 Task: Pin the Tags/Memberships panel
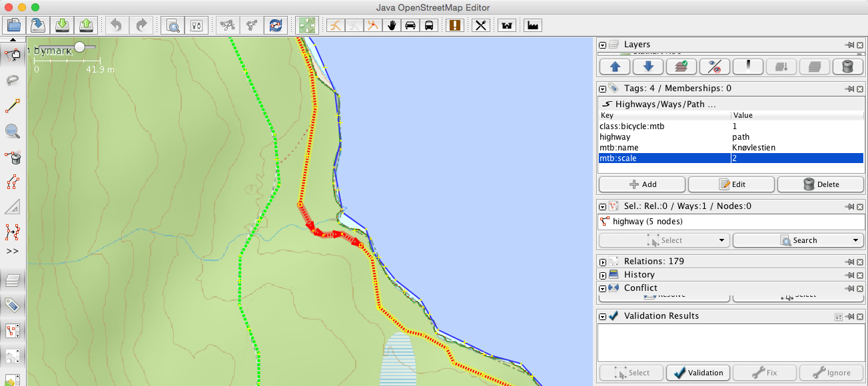coord(849,89)
